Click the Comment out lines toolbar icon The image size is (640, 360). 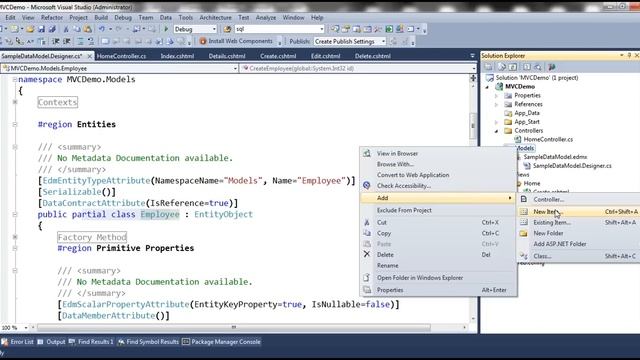(x=80, y=41)
